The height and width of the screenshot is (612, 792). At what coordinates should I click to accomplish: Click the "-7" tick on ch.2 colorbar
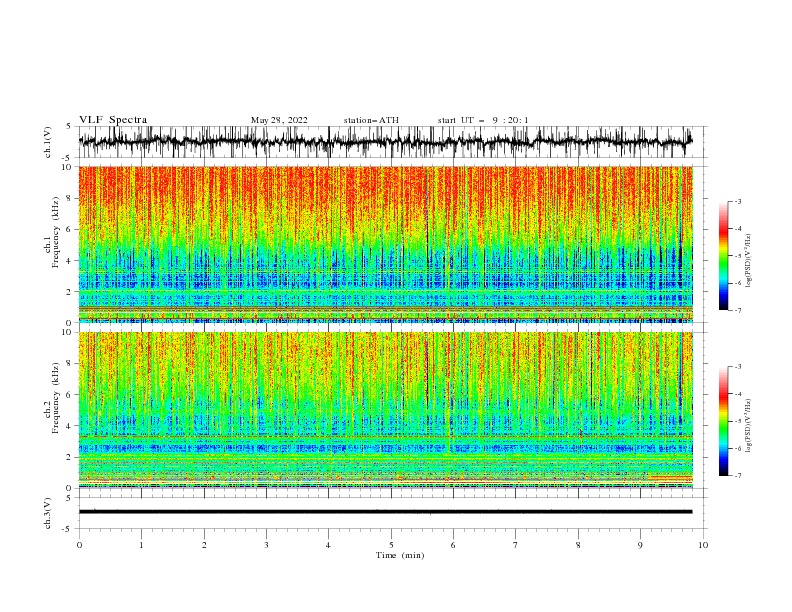click(x=738, y=475)
